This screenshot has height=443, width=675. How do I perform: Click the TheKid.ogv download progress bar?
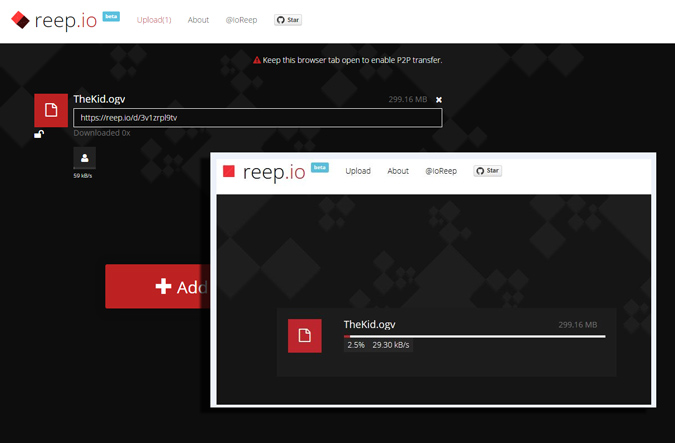(x=474, y=336)
